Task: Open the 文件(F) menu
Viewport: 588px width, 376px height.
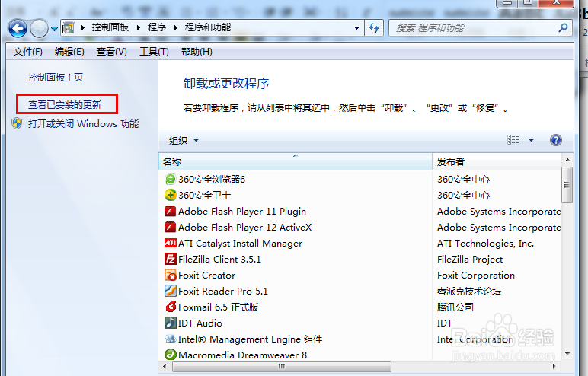Action: click(x=28, y=52)
